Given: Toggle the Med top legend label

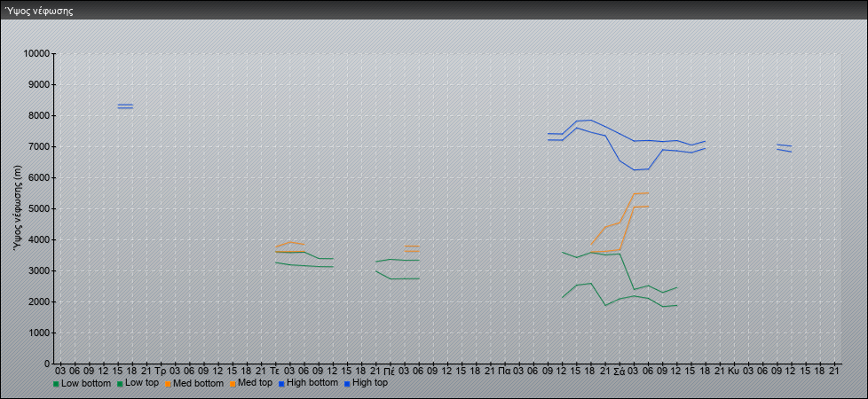Looking at the screenshot, I should coord(256,383).
